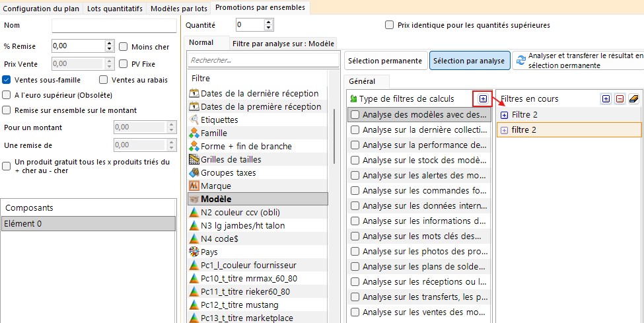Click the Sélection permanente button
644x323 pixels.
[x=385, y=61]
